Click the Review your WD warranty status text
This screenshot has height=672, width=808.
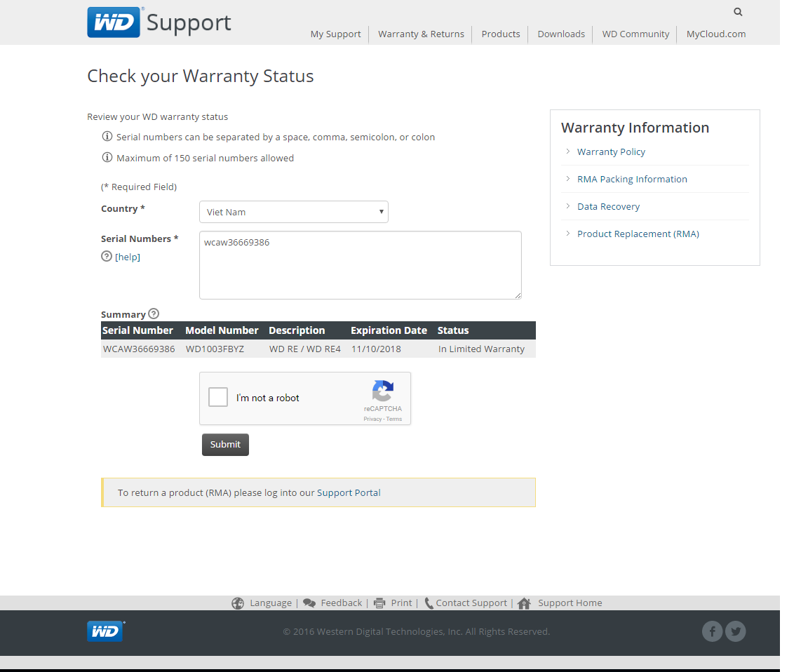158,116
